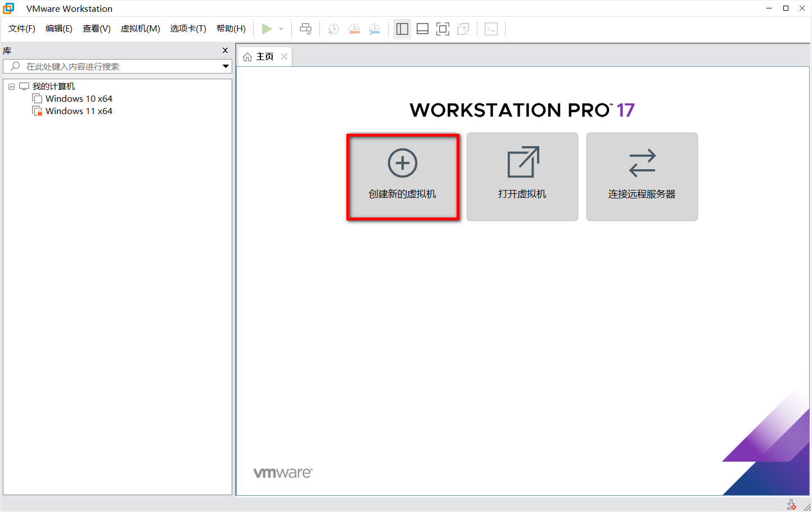
Task: Close the 库 library panel
Action: [x=225, y=51]
